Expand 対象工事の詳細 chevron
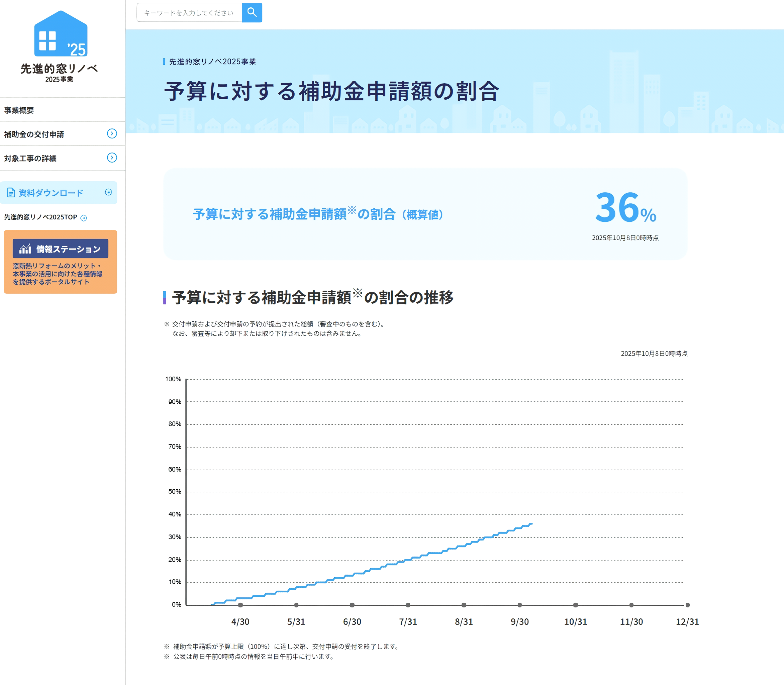This screenshot has height=685, width=784. click(112, 158)
